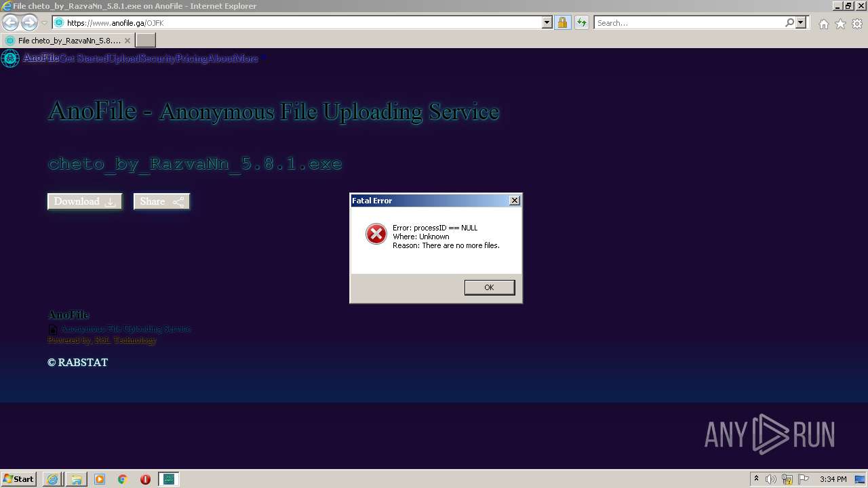Click the browser Forward arrow button
Image resolution: width=868 pixels, height=488 pixels.
pos(29,22)
